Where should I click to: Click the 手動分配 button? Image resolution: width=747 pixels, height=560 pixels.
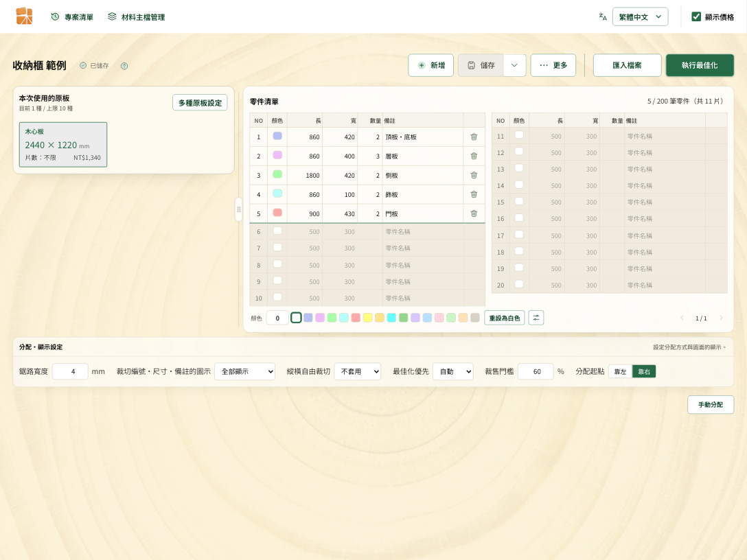pyautogui.click(x=711, y=405)
